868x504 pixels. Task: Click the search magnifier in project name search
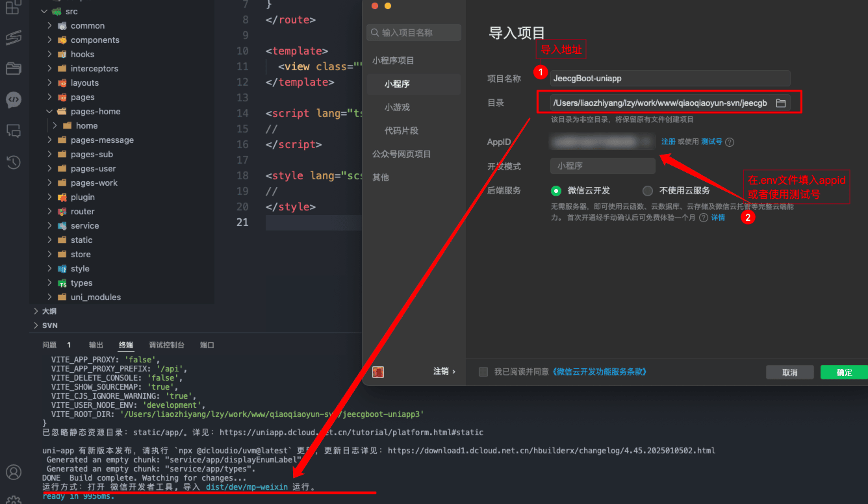(x=374, y=32)
